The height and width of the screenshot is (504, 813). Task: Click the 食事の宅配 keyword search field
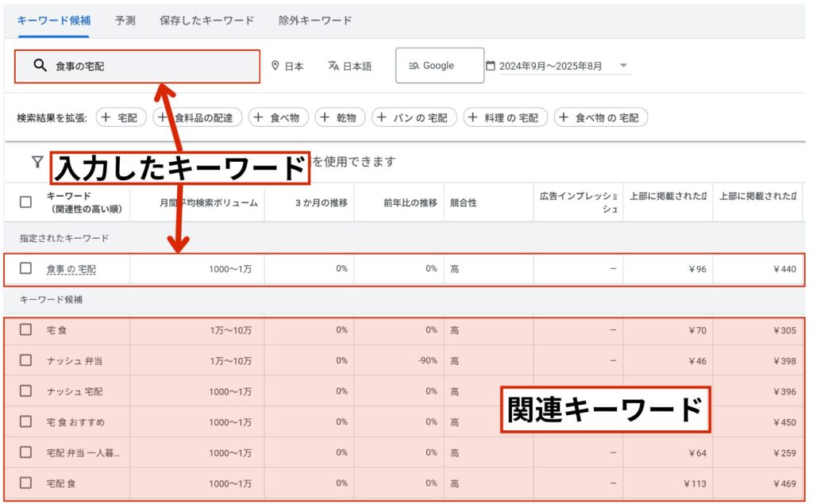[151, 67]
